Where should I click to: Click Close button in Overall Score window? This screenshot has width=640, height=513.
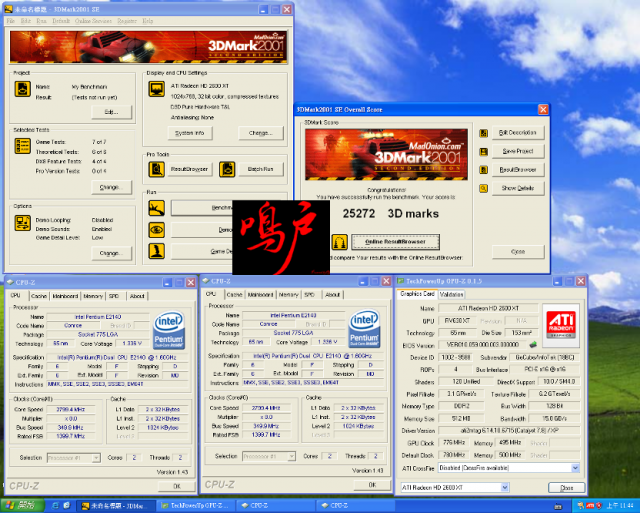[518, 252]
